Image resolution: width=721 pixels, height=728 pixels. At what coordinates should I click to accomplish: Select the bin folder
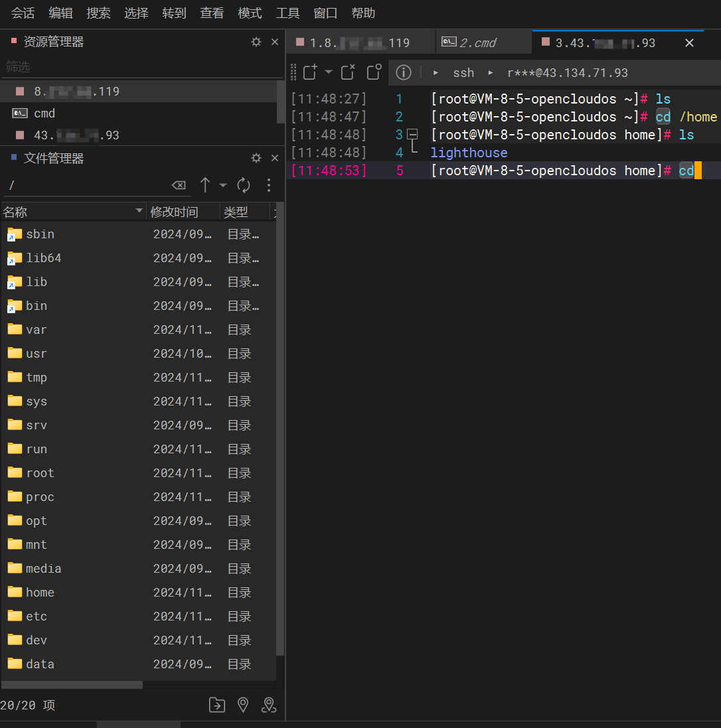pos(139,305)
